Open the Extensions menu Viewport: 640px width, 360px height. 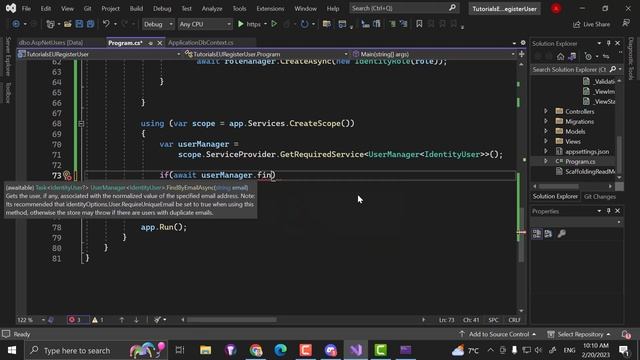(x=270, y=8)
